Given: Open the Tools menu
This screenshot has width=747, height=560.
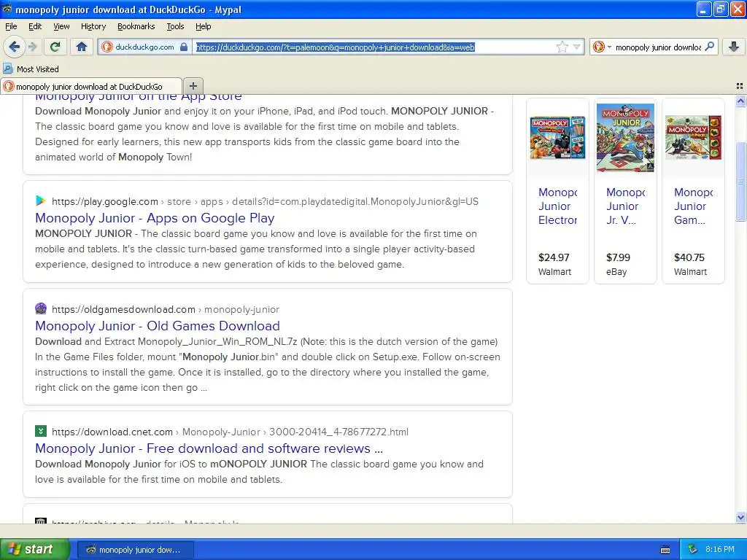Looking at the screenshot, I should coord(175,26).
